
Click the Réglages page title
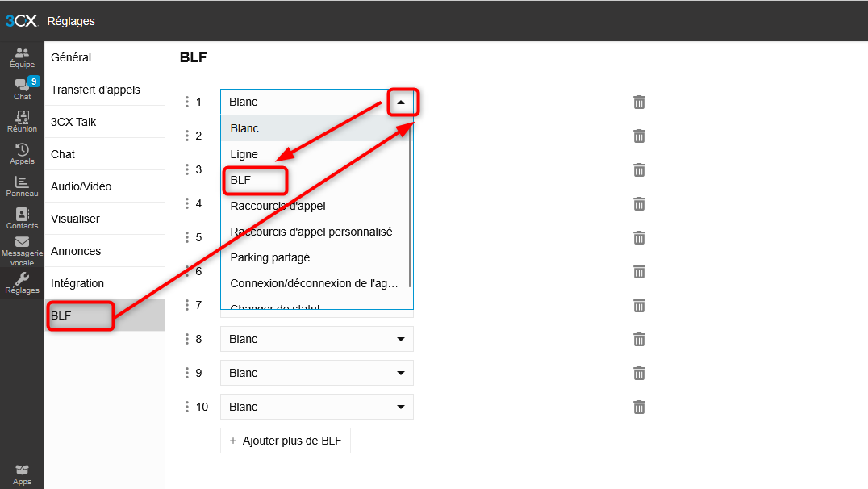[71, 21]
